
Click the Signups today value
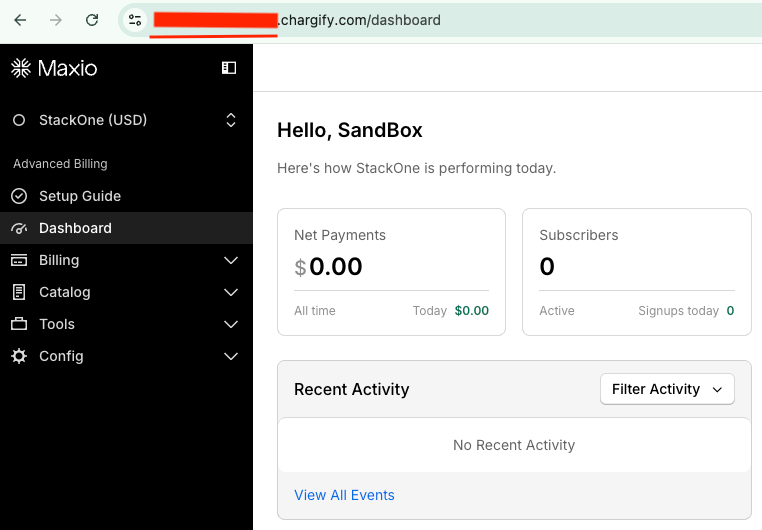730,310
